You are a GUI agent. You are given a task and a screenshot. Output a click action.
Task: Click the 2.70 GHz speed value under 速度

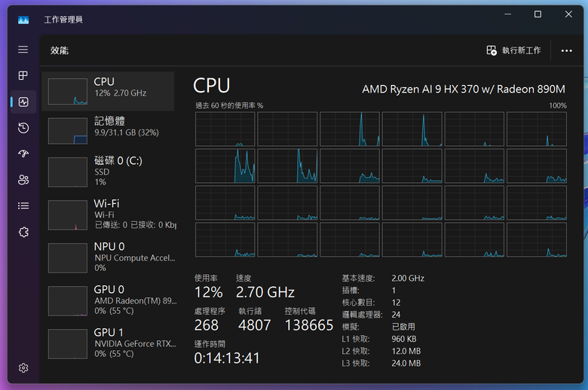(x=265, y=292)
